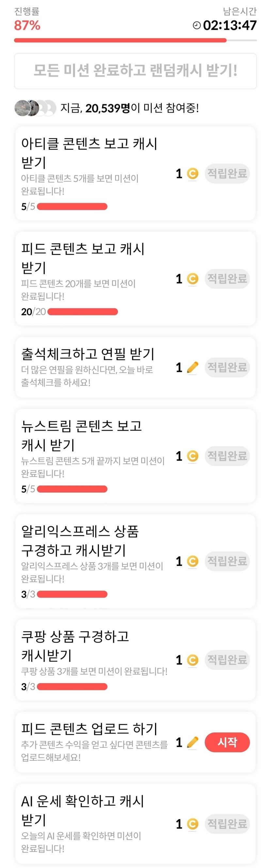Screen dimensions: 271x868
Task: Click the coin icon in AI fortune mission
Action: [192, 824]
